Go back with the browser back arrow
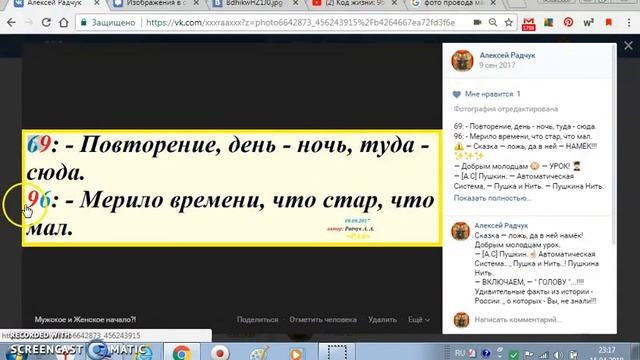The image size is (640, 360). [x=11, y=22]
